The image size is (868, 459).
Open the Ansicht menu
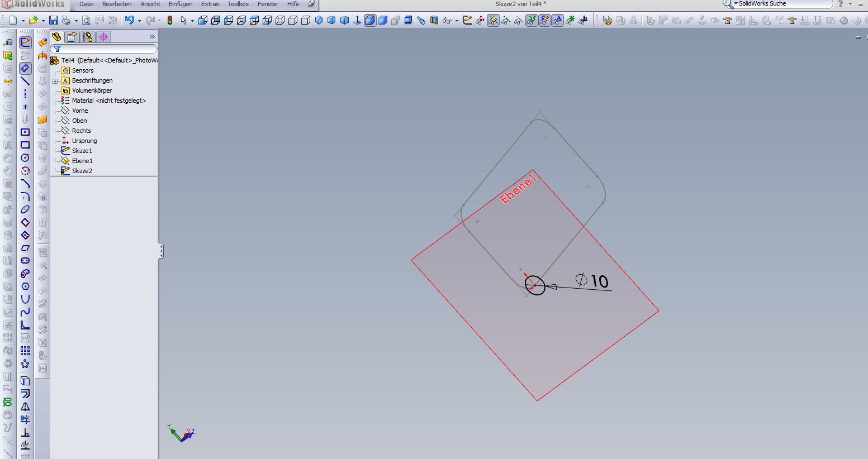coord(150,4)
